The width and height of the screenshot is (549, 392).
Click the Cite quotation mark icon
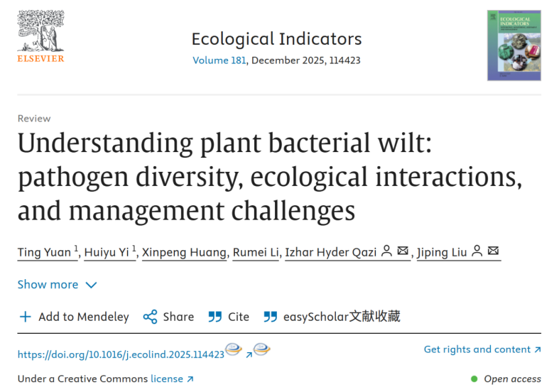coord(214,317)
